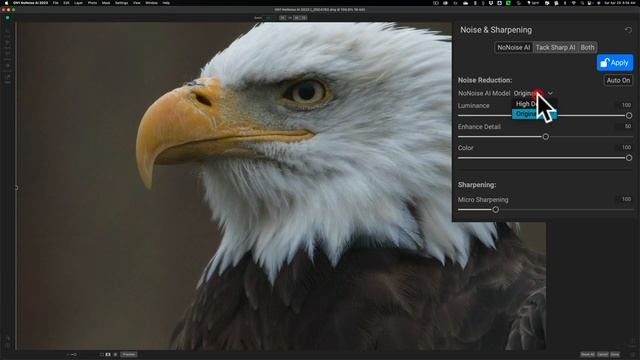This screenshot has width=640, height=360.
Task: Click the Color value field
Action: 624,147
